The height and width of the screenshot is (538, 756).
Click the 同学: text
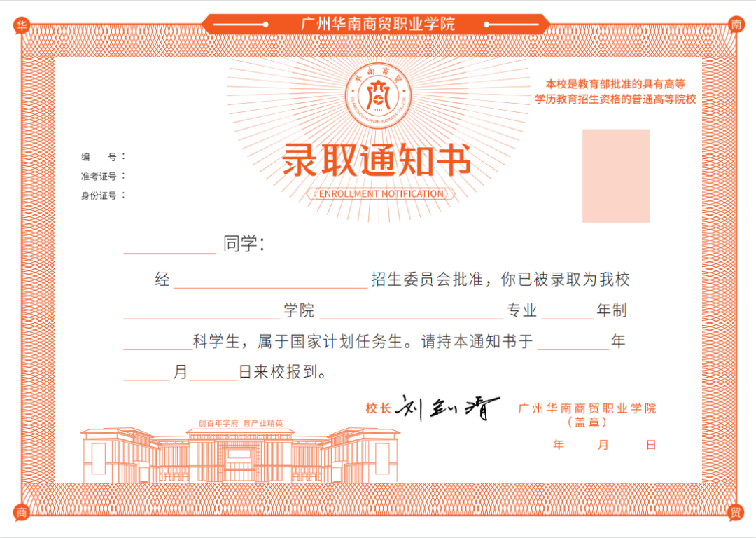[244, 244]
